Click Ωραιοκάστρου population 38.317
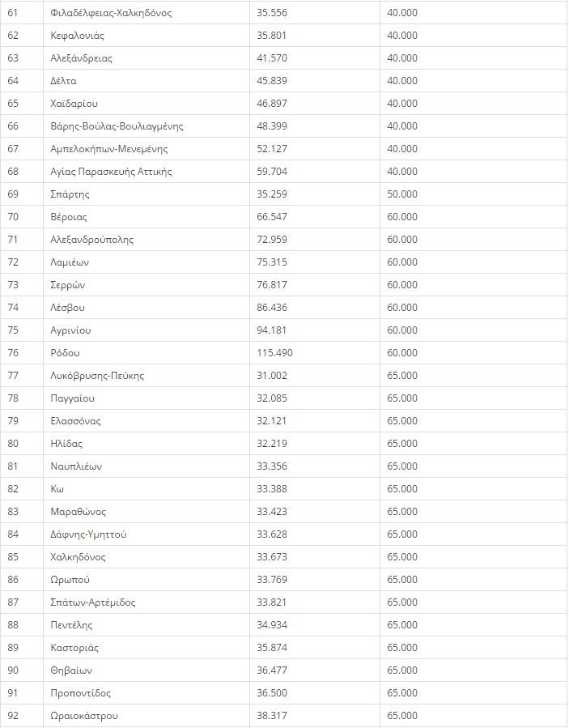569x728 pixels. click(272, 716)
